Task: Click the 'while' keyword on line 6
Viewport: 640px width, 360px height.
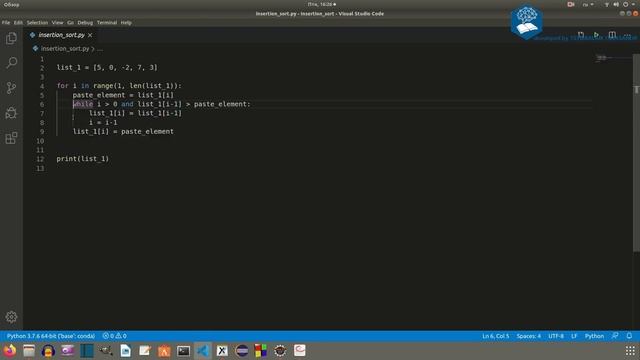Action: tap(83, 104)
